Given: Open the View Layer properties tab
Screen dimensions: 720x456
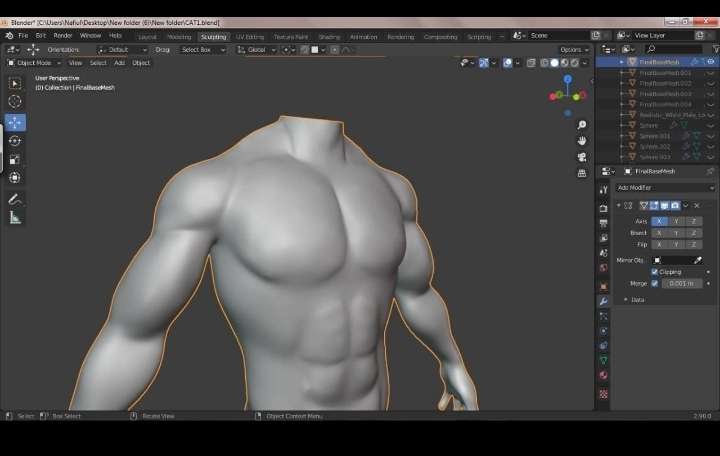Looking at the screenshot, I should (x=604, y=238).
